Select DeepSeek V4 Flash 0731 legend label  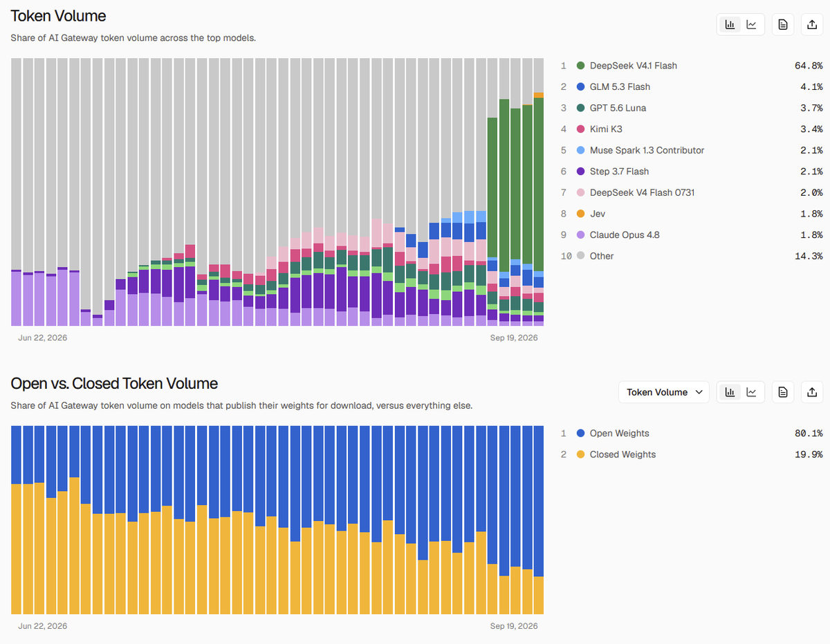pos(642,192)
